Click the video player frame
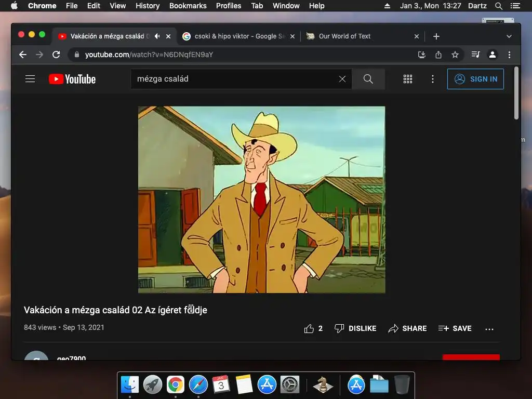This screenshot has width=532, height=399. [262, 199]
